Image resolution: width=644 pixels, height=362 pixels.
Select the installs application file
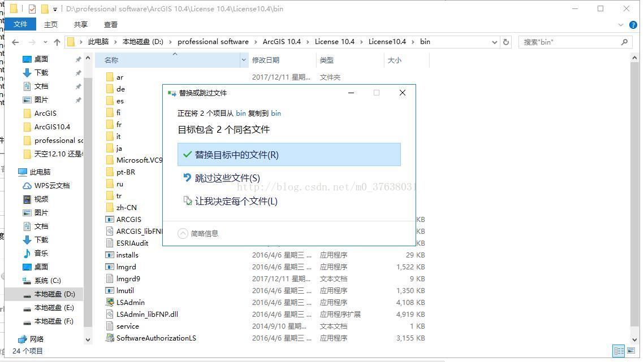127,255
